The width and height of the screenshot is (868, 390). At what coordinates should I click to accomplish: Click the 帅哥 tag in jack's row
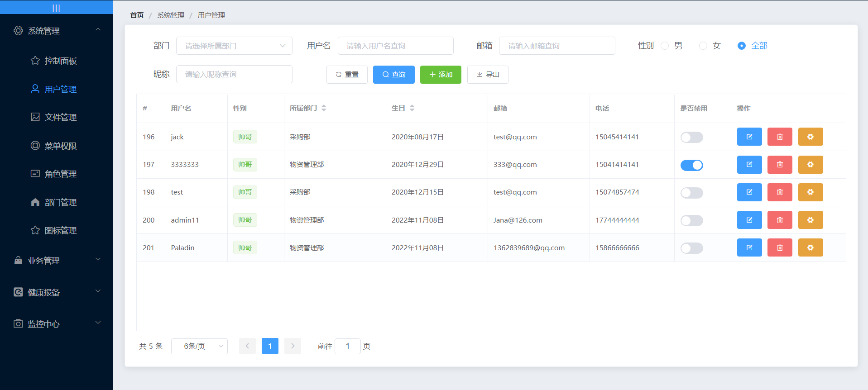(245, 137)
